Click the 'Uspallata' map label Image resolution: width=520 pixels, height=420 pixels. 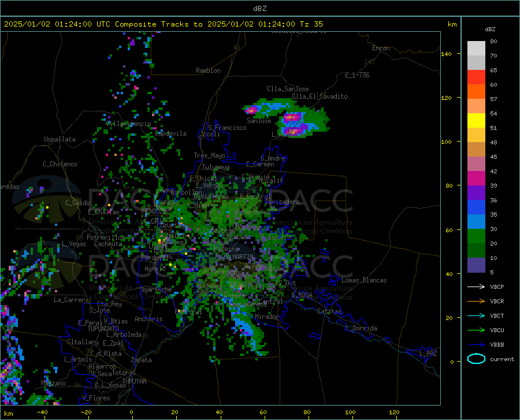click(60, 139)
